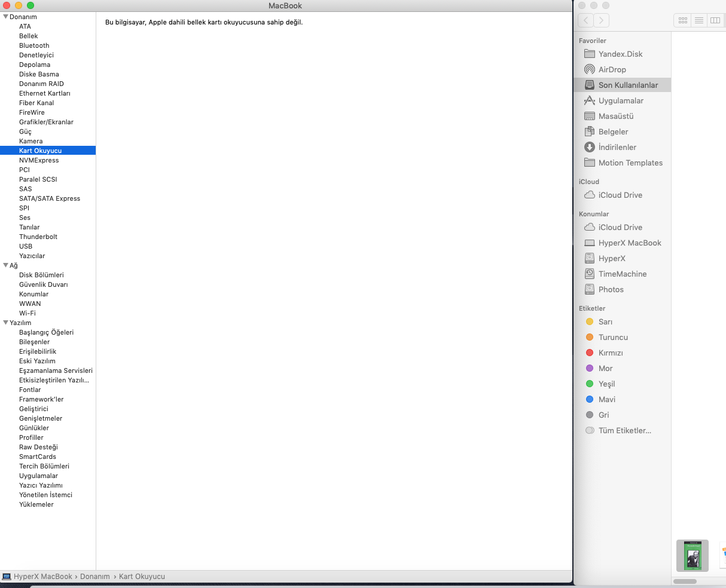This screenshot has width=726, height=588.
Task: Select the Gri gray tag
Action: tap(590, 415)
